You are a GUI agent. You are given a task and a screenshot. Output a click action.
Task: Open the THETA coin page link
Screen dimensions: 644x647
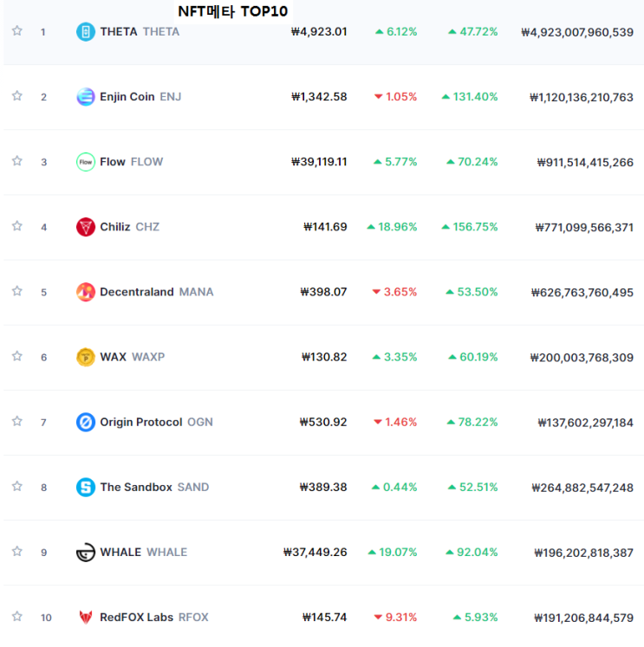point(119,32)
